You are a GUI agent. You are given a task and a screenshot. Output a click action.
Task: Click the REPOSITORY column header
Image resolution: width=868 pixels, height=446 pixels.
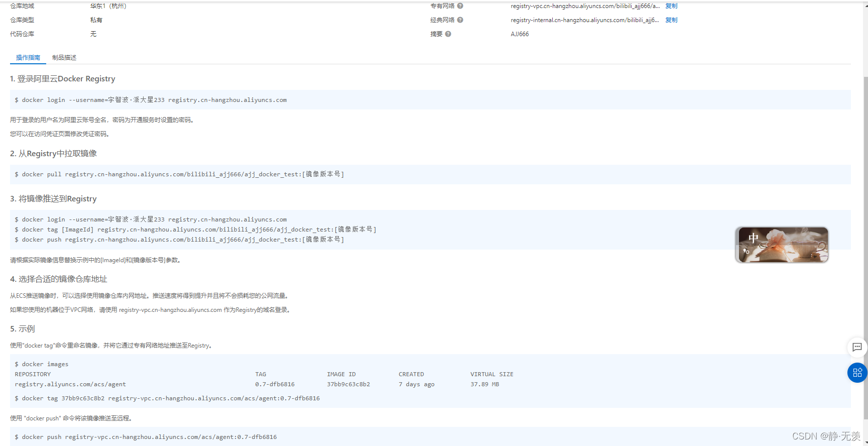[x=33, y=374]
